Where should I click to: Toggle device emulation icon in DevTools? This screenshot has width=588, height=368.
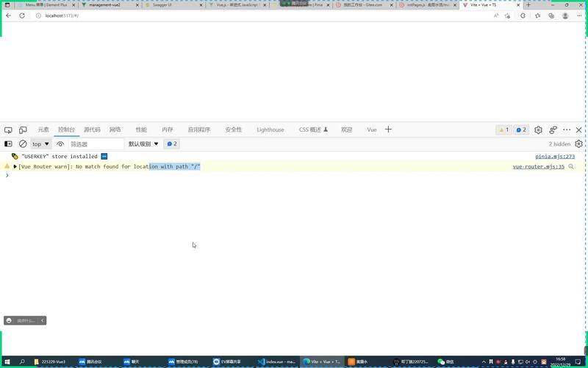pyautogui.click(x=23, y=130)
